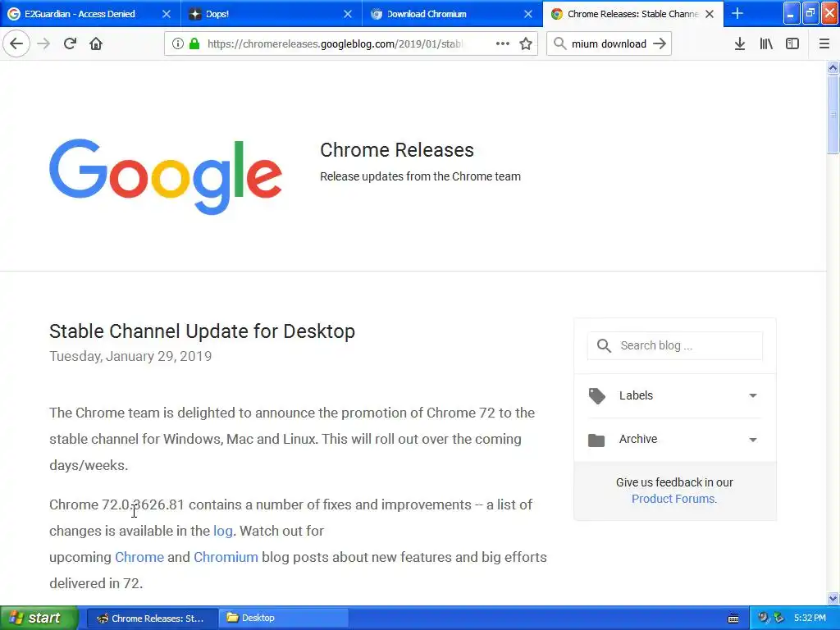Click the Labels tag icon
This screenshot has height=630, width=840.
(597, 396)
